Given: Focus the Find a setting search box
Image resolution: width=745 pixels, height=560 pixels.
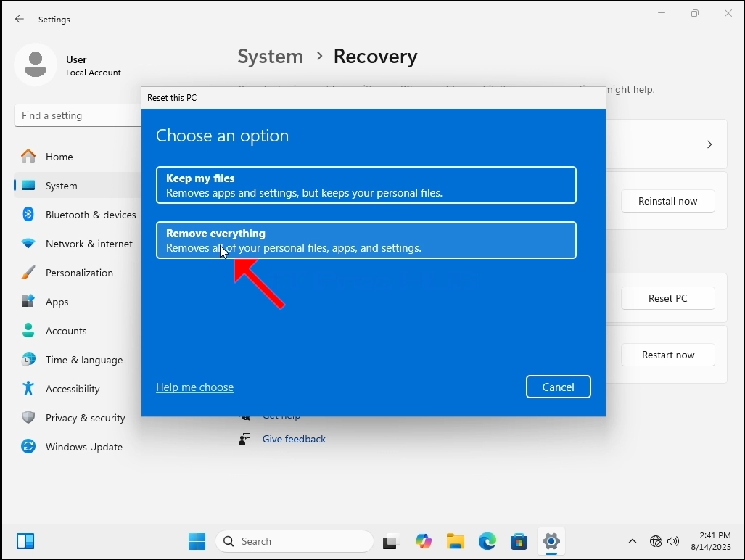Looking at the screenshot, I should tap(78, 115).
